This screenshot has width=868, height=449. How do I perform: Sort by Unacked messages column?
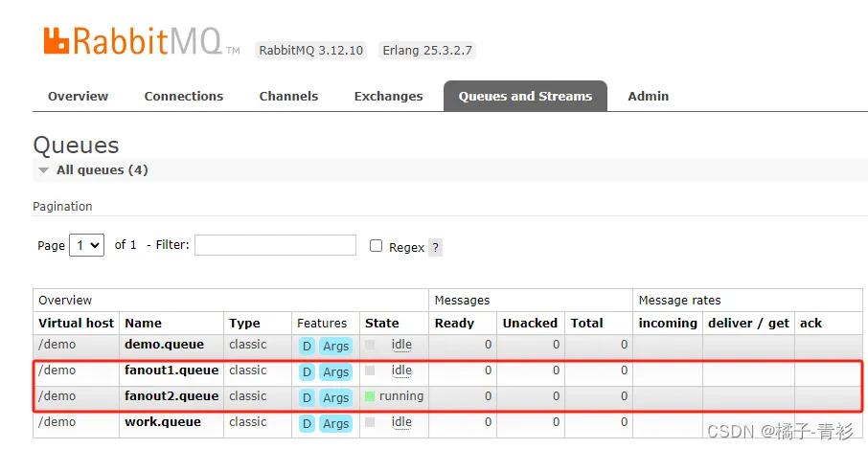[x=530, y=323]
